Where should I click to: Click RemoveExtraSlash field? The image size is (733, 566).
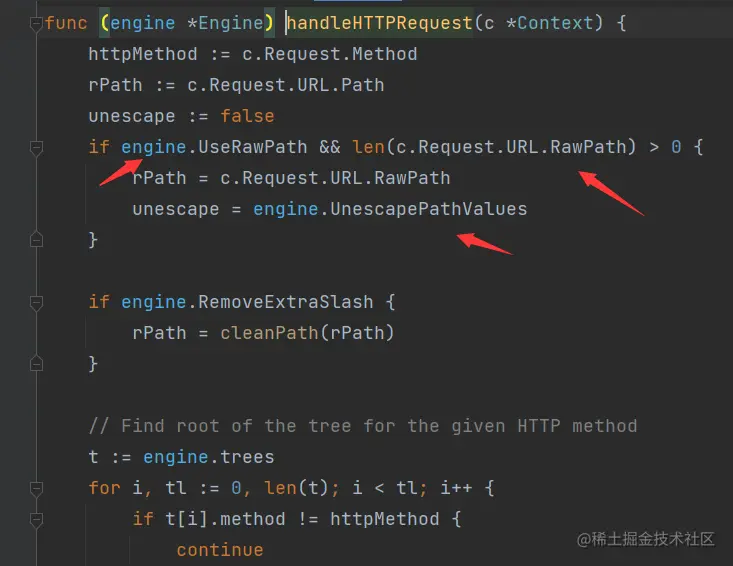(286, 302)
